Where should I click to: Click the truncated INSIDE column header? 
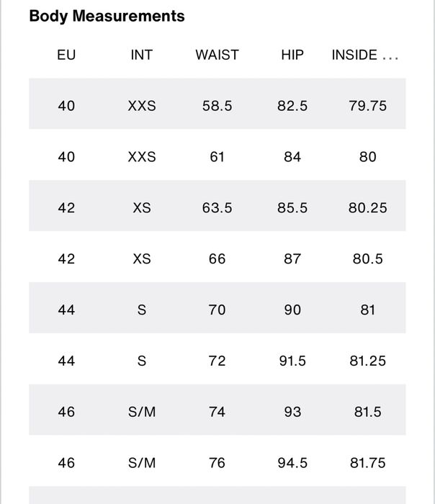pos(365,55)
